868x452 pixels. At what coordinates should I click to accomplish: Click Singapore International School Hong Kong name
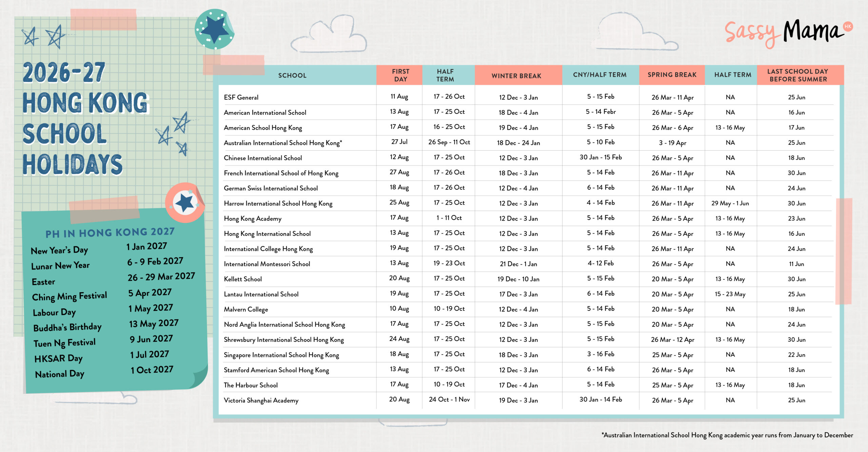pos(281,355)
